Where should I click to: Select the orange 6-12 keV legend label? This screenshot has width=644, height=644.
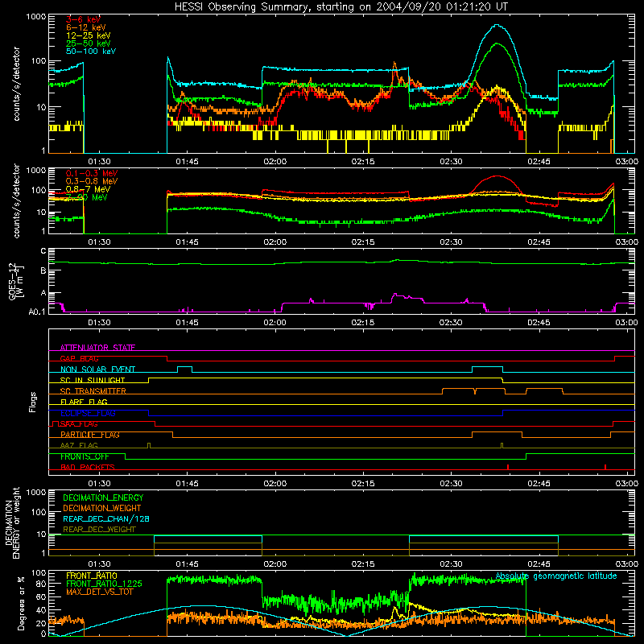86,27
